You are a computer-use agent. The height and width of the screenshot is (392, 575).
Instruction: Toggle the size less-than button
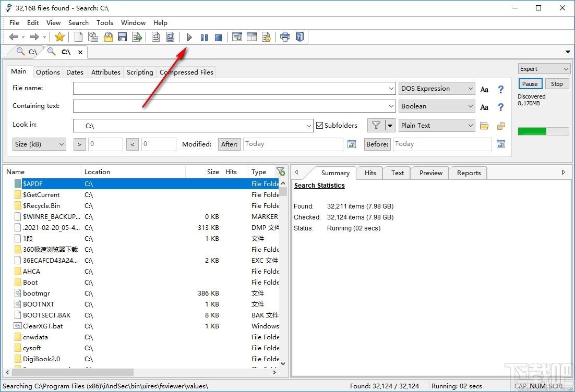pyautogui.click(x=133, y=144)
